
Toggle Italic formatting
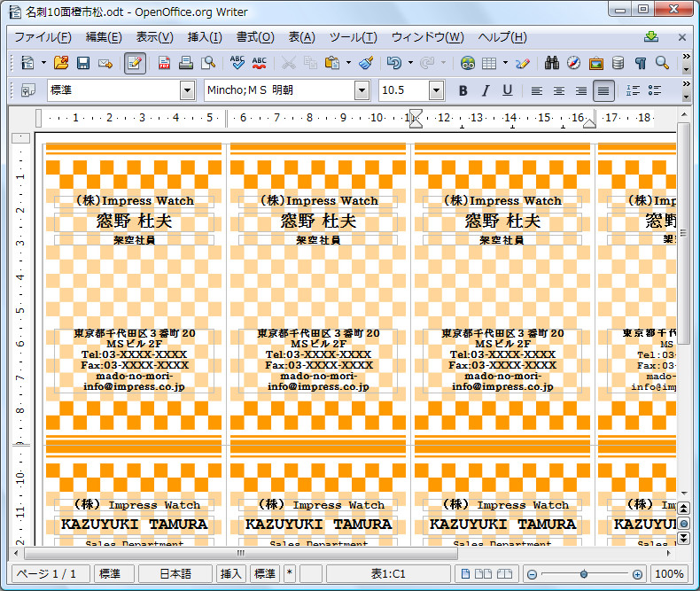(x=486, y=90)
